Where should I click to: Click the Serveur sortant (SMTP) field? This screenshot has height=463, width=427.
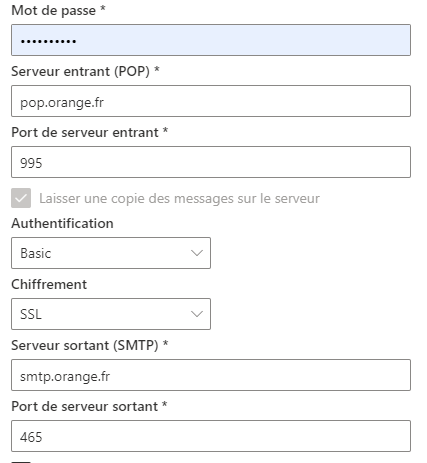coord(211,375)
